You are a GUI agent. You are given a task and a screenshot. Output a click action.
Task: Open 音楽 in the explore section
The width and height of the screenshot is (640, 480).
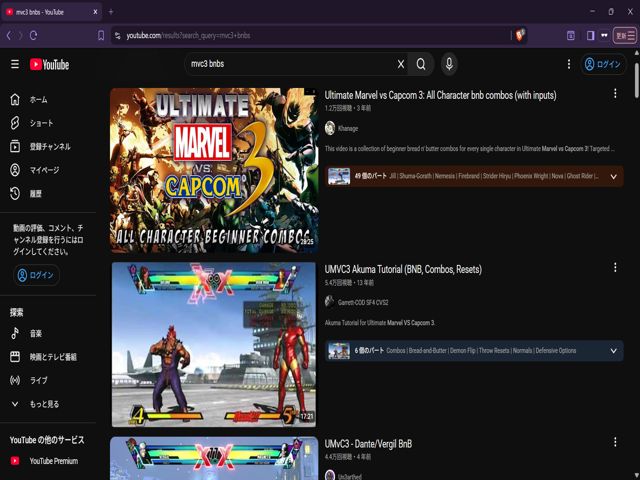48,333
